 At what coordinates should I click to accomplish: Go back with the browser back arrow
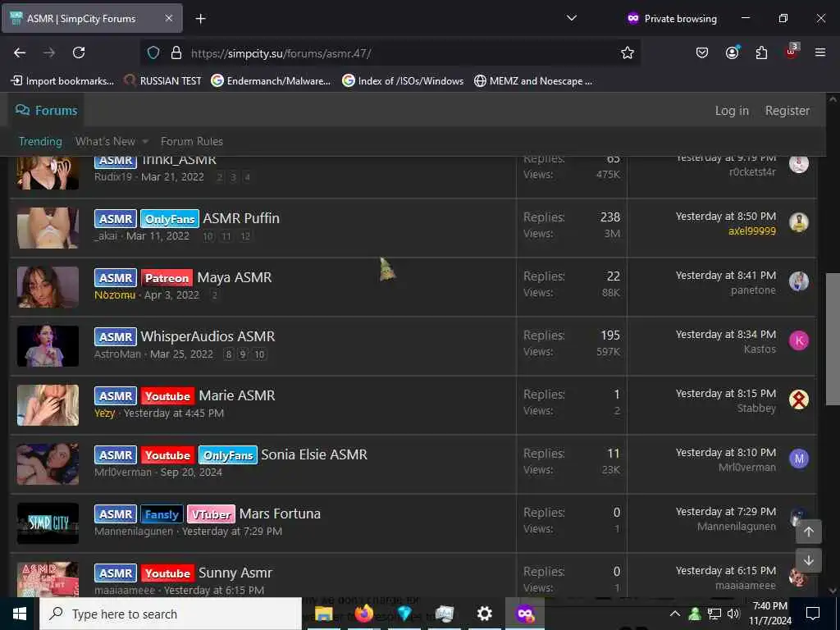[x=20, y=52]
